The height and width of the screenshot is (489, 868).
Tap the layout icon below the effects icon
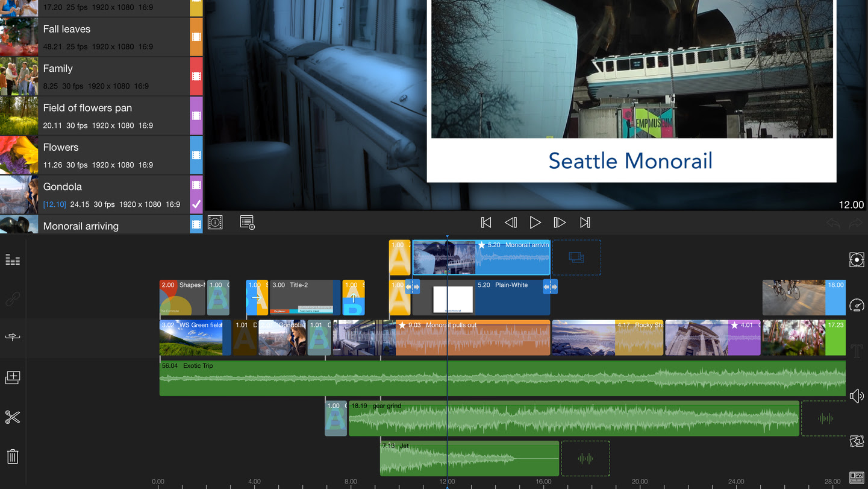857,478
